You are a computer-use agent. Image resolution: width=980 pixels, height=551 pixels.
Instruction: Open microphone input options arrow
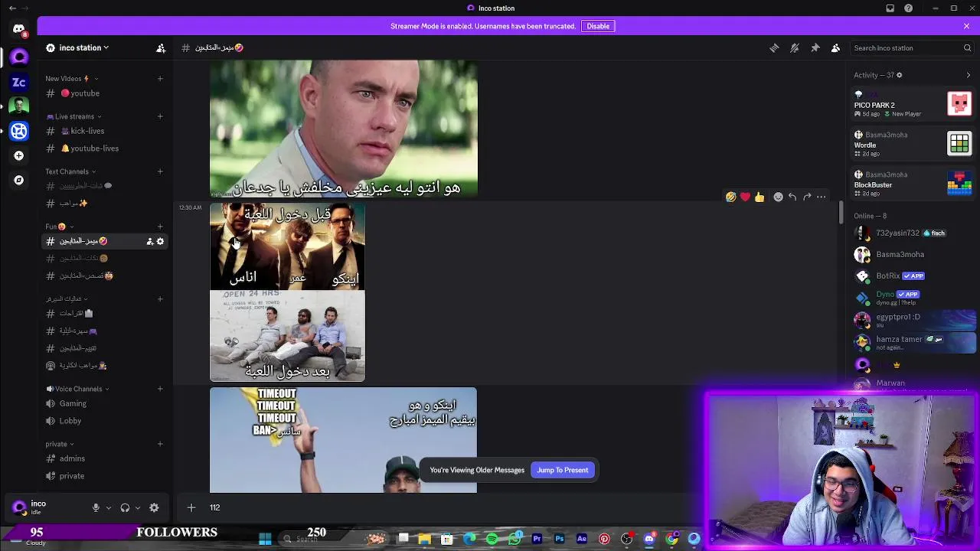click(108, 507)
